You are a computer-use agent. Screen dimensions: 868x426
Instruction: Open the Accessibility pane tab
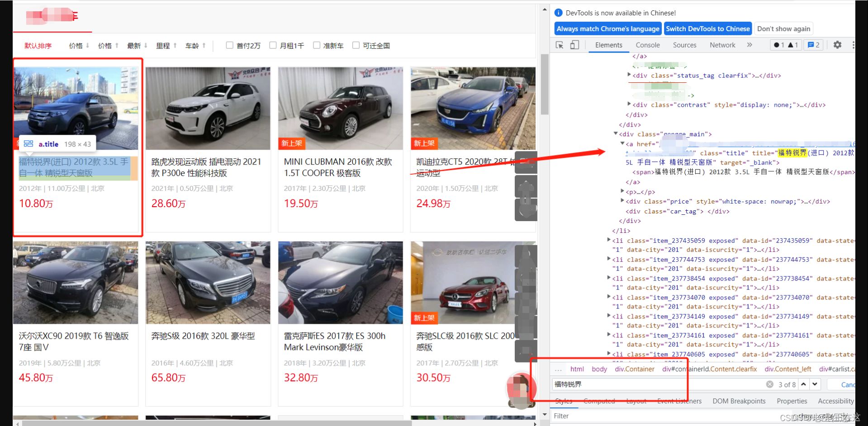coord(835,401)
